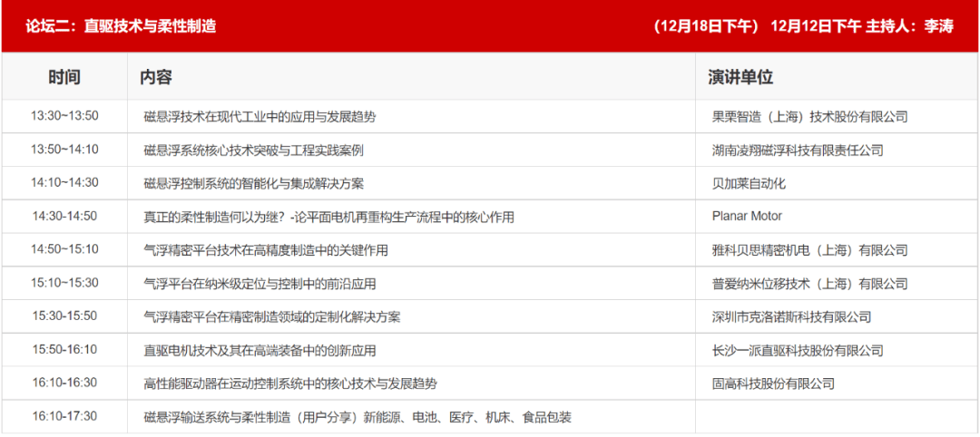The width and height of the screenshot is (980, 437).
Task: Click the time cell 14:50~15:10
Action: point(65,249)
